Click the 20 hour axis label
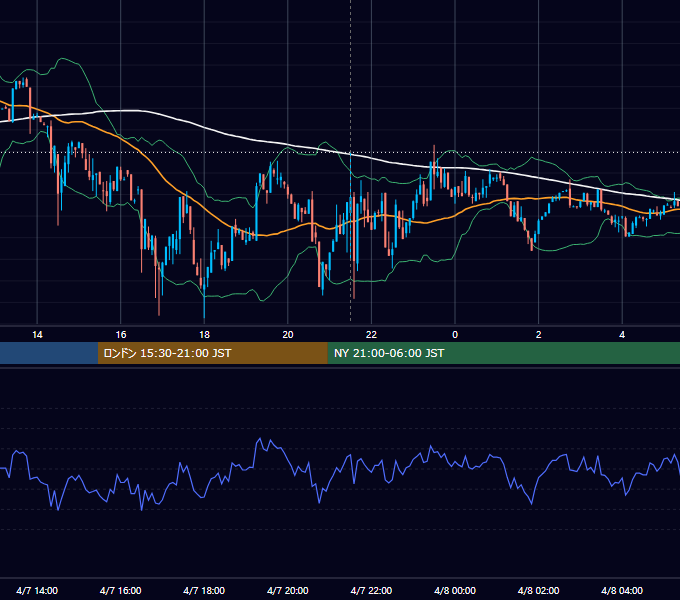 pyautogui.click(x=288, y=335)
